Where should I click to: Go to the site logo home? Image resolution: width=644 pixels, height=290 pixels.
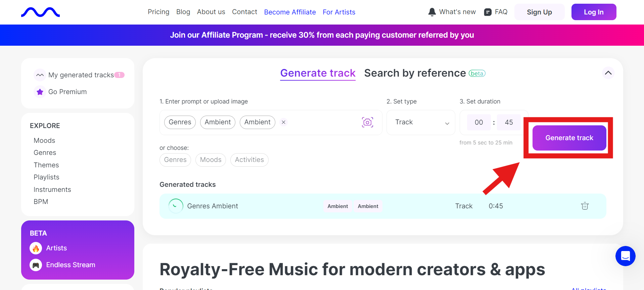(40, 12)
